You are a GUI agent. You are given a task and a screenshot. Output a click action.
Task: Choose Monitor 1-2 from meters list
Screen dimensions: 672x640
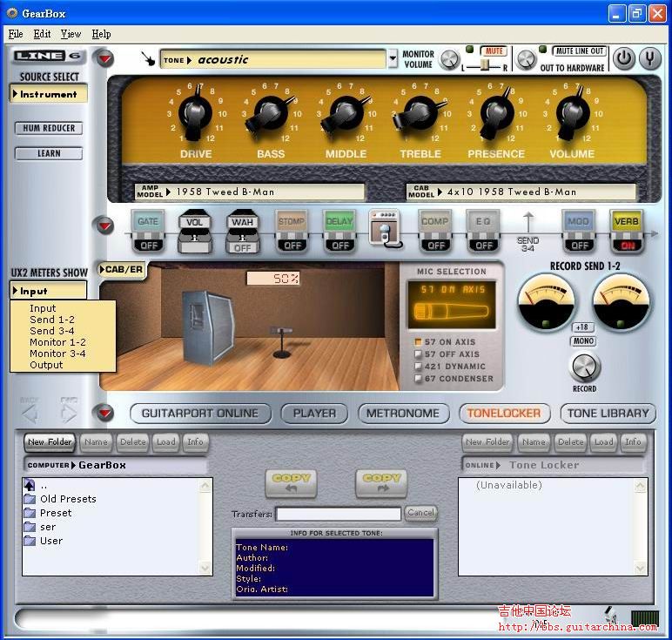coord(57,342)
